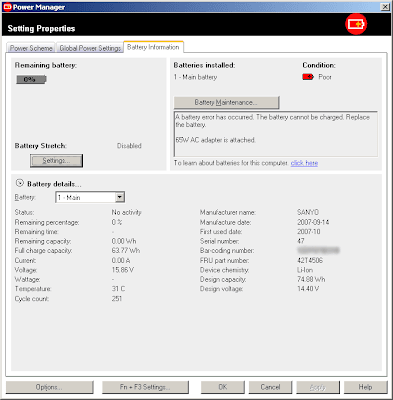Follow the 'click here' batteries link
Screen dimensions: 393x400
click(x=304, y=163)
